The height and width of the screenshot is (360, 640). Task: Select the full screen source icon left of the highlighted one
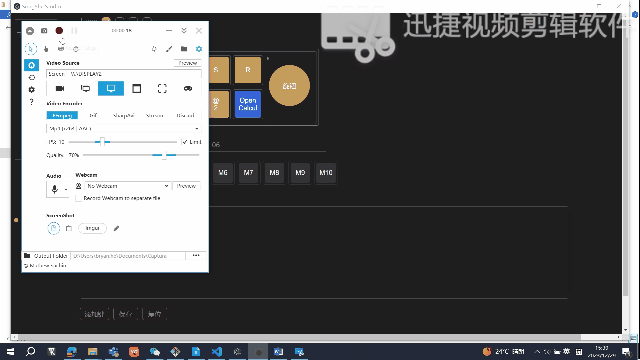(85, 89)
